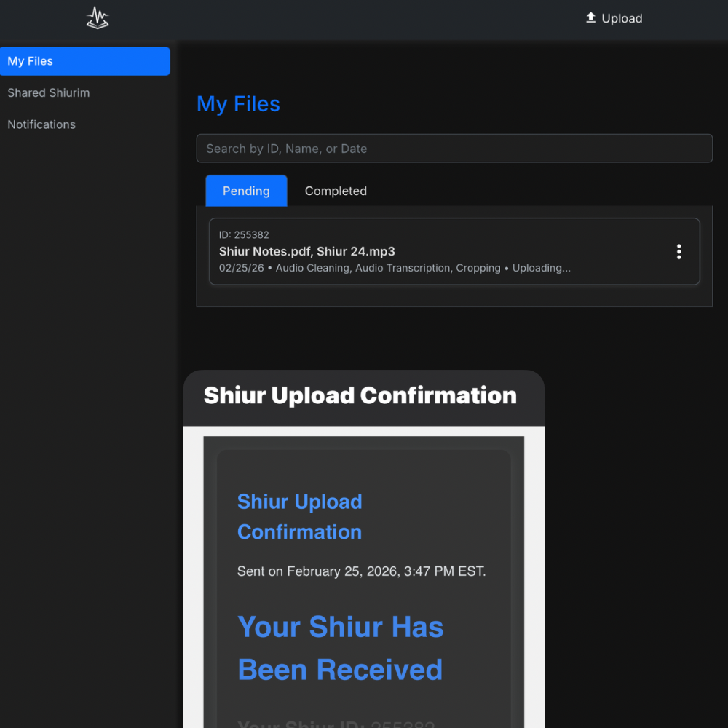Select the Shiur Notes.pdf, Shiur 24.mp3 file name
Screen dimensions: 728x728
pos(307,251)
